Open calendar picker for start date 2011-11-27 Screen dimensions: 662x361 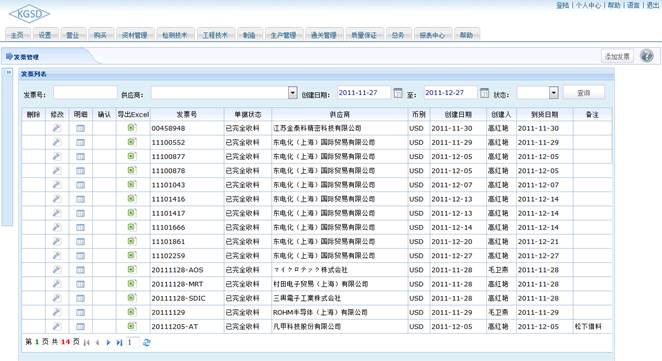click(398, 93)
